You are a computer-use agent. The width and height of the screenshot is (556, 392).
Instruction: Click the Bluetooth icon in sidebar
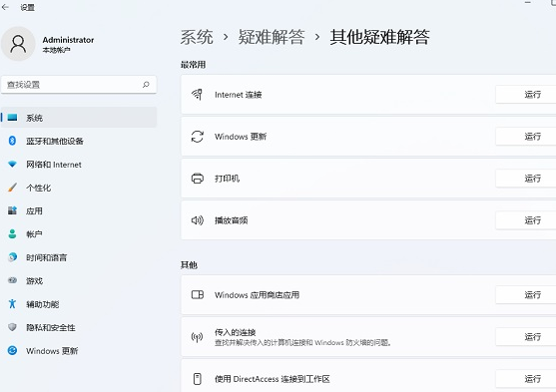point(12,141)
